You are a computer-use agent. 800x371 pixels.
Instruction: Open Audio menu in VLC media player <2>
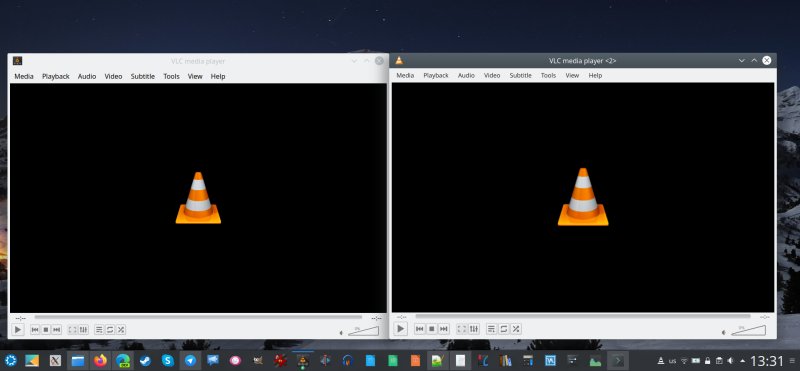466,76
